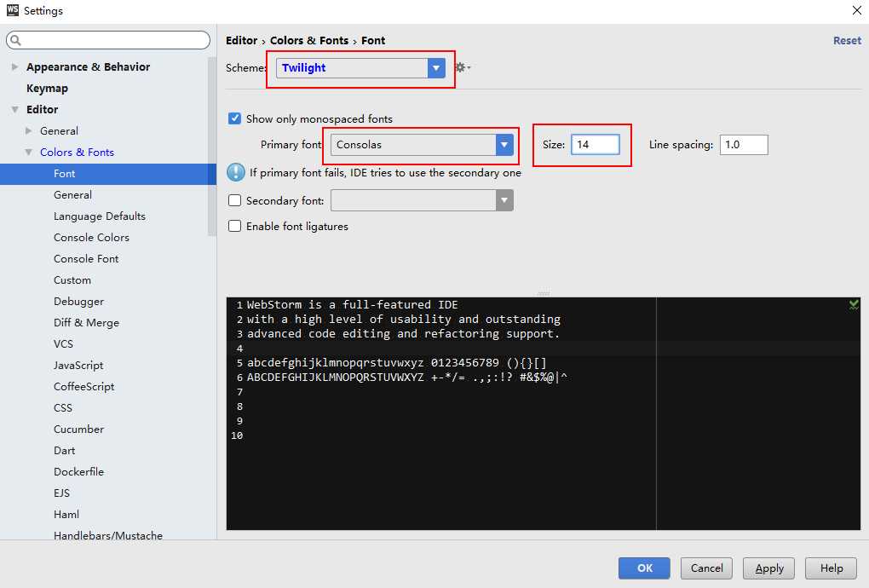The image size is (869, 588).
Task: Open the Secondary font dropdown
Action: [x=504, y=200]
